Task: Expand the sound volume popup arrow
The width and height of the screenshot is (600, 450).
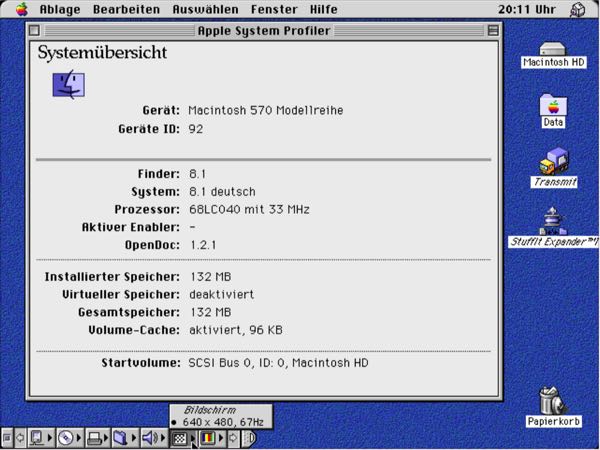Action: pos(163,438)
